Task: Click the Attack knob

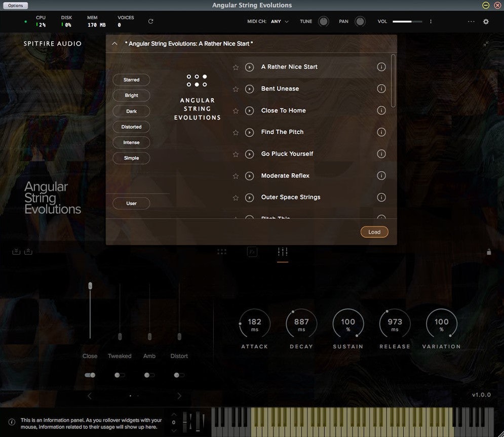Action: pos(255,324)
